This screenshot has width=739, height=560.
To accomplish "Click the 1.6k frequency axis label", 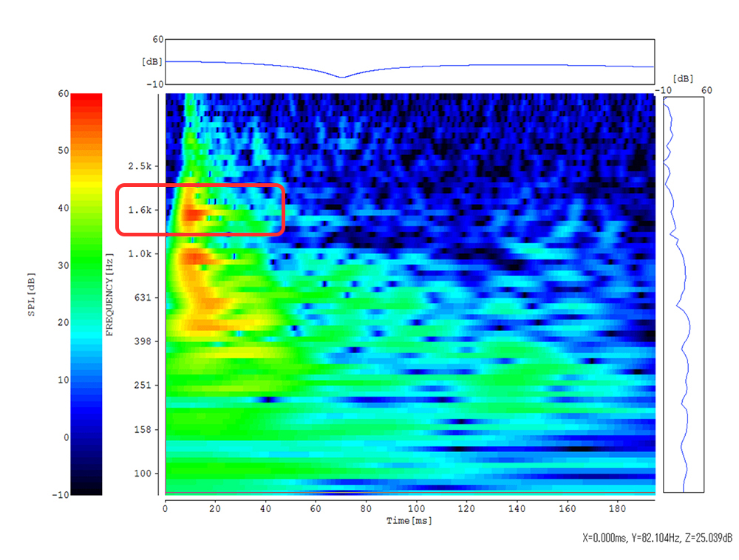I will [139, 210].
